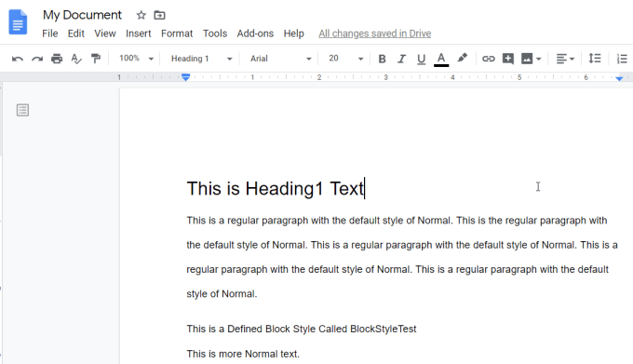This screenshot has height=364, width=633.
Task: Open the line spacing options
Action: pyautogui.click(x=595, y=59)
